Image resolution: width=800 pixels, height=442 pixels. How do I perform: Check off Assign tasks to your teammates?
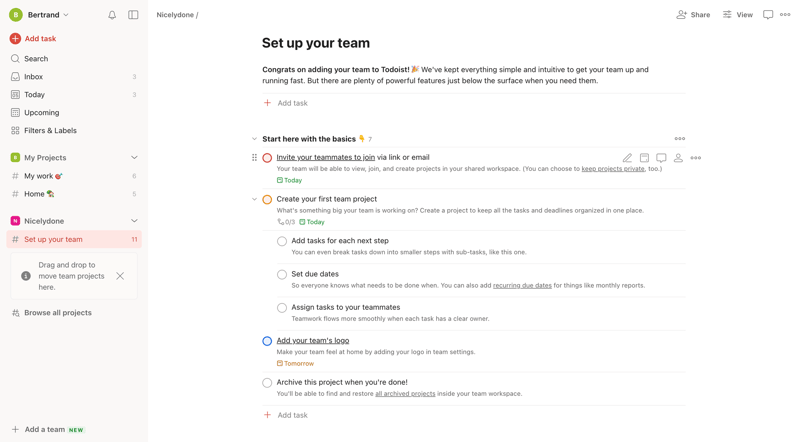tap(282, 308)
